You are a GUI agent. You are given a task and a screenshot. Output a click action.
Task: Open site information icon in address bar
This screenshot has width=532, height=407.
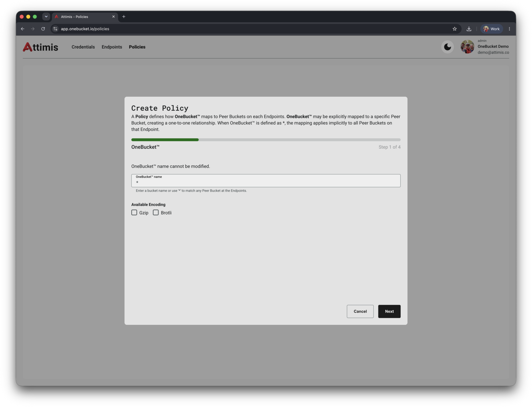tap(56, 29)
